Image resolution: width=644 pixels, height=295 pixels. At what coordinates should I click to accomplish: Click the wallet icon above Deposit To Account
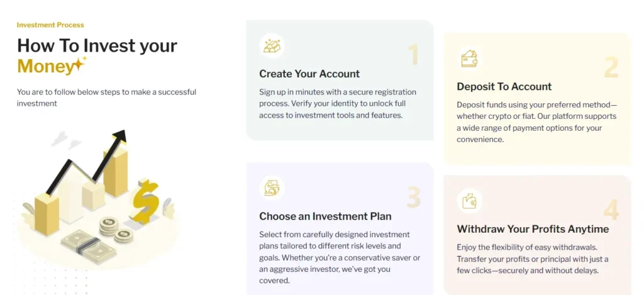click(469, 59)
